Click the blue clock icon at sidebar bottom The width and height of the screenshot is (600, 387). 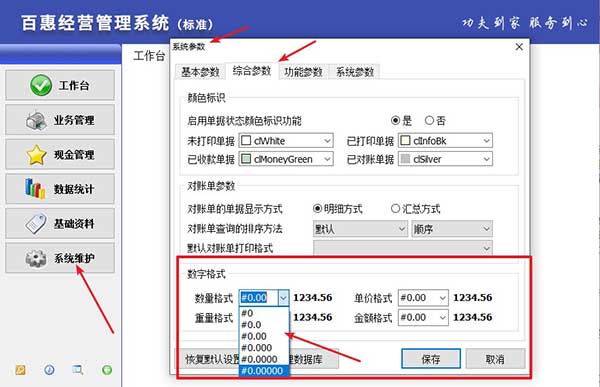tap(49, 370)
